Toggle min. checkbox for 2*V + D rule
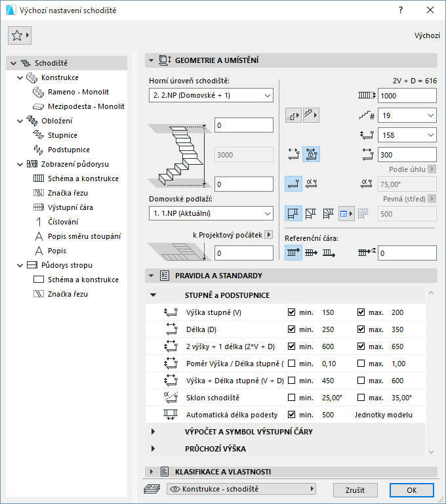 point(291,346)
